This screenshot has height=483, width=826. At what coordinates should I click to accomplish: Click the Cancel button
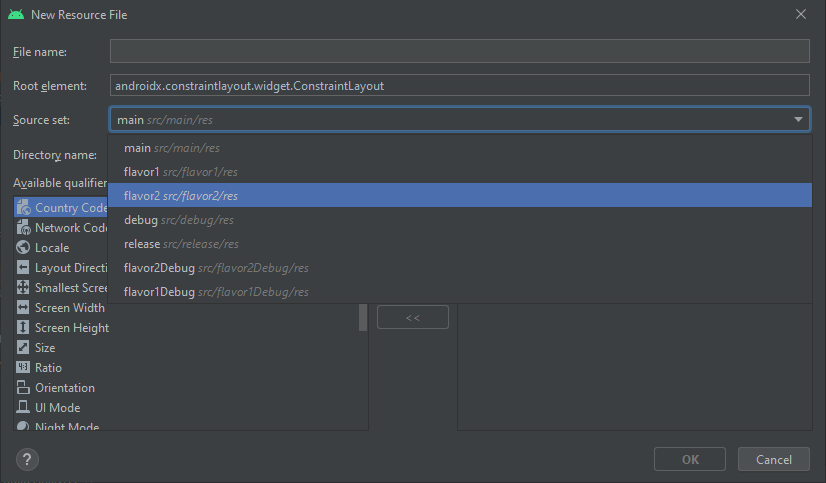[x=773, y=459]
